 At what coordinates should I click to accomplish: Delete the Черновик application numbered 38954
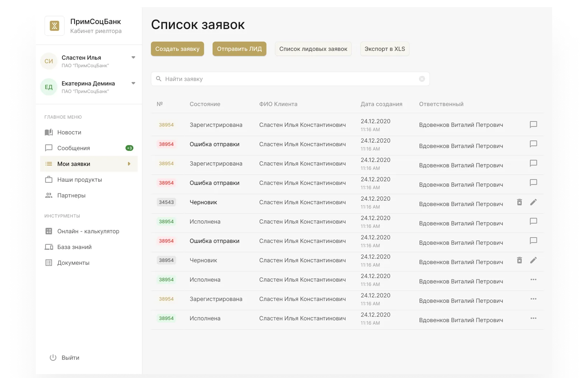pos(519,260)
